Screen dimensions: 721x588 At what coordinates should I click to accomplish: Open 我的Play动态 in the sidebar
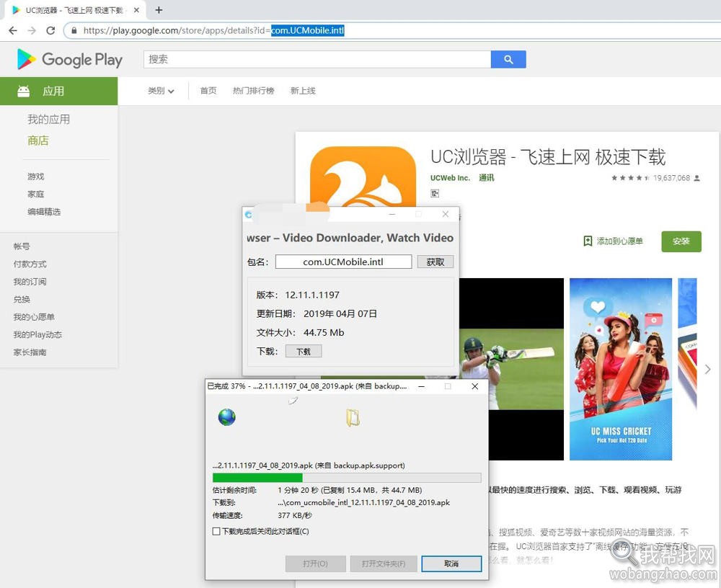pyautogui.click(x=37, y=334)
